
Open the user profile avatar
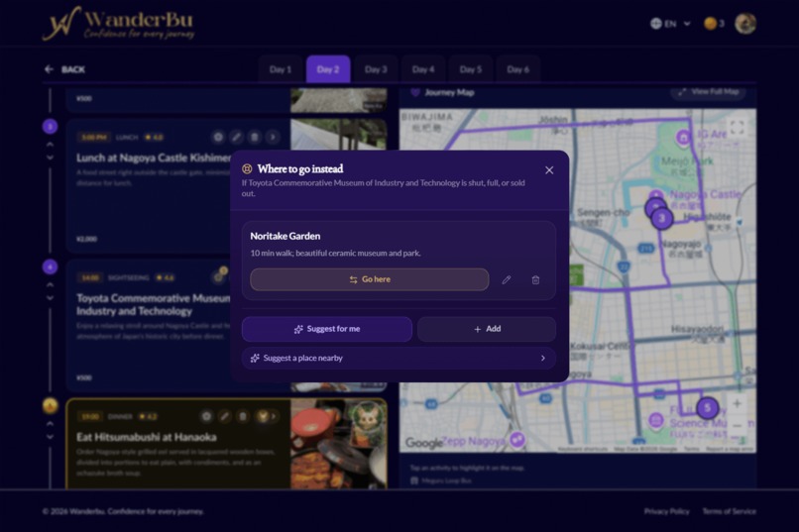coord(745,24)
